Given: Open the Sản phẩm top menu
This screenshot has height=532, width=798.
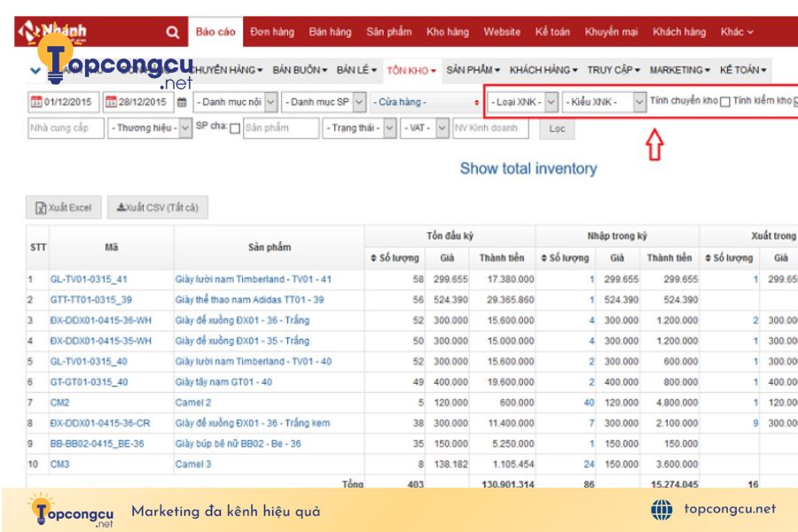Looking at the screenshot, I should click(x=389, y=32).
